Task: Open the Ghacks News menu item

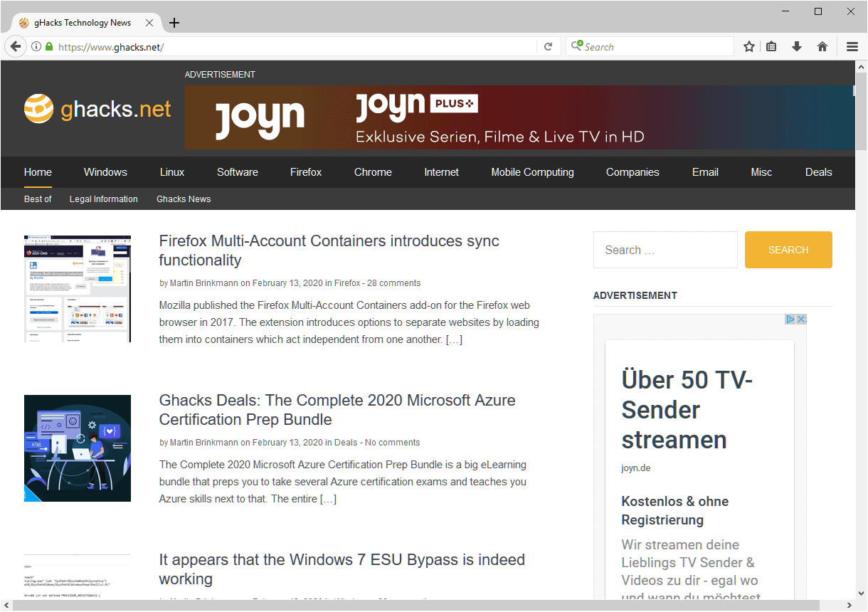Action: [x=184, y=199]
